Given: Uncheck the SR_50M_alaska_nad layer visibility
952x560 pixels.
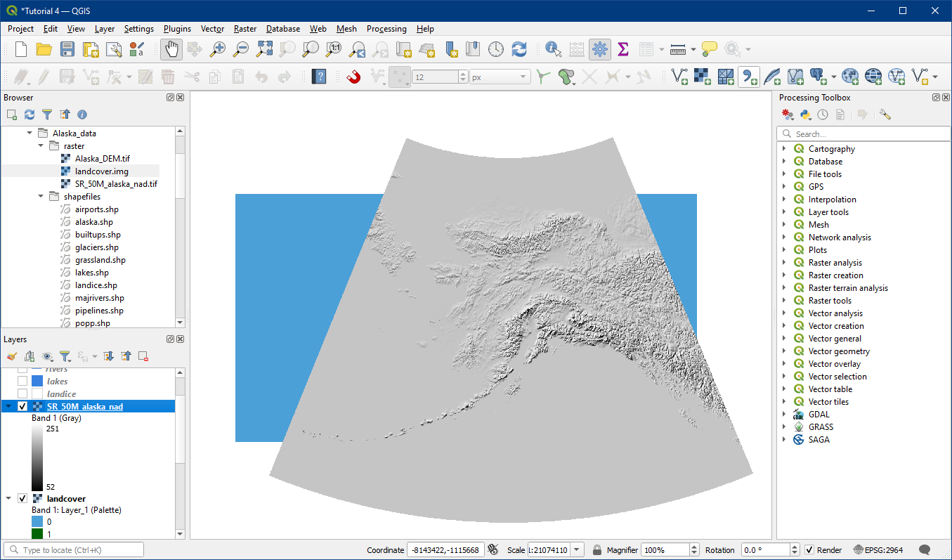Looking at the screenshot, I should click(22, 407).
